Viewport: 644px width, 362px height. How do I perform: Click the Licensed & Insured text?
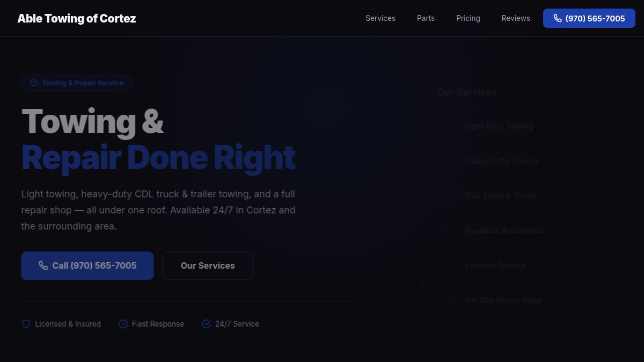click(x=68, y=324)
